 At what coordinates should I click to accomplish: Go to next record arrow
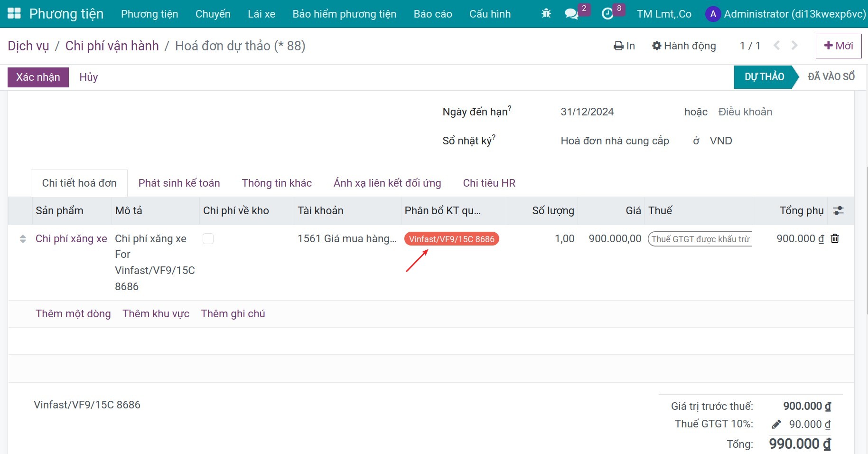coord(794,46)
